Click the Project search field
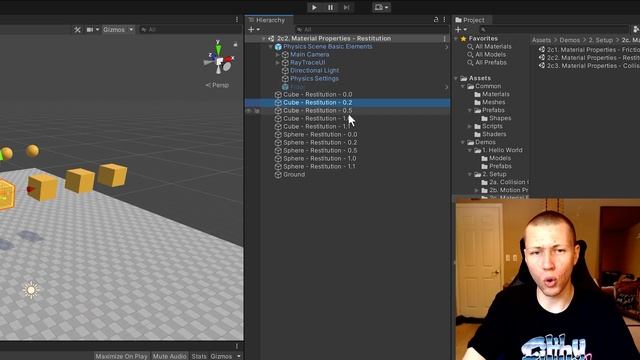 (x=554, y=29)
